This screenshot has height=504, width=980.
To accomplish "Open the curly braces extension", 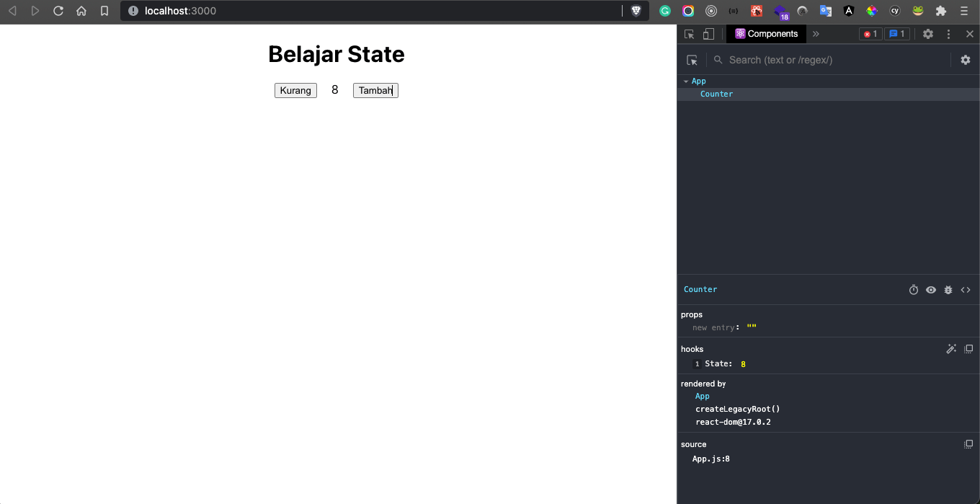I will click(x=734, y=11).
